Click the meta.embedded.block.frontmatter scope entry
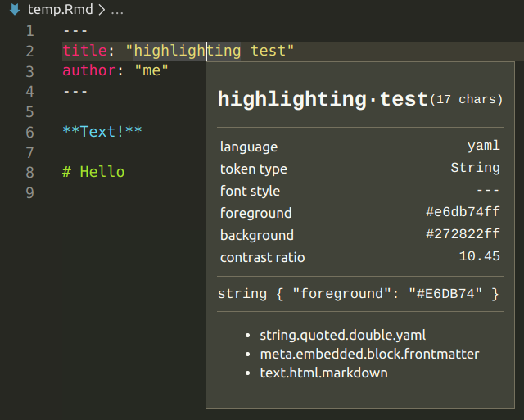The image size is (524, 420). [369, 355]
